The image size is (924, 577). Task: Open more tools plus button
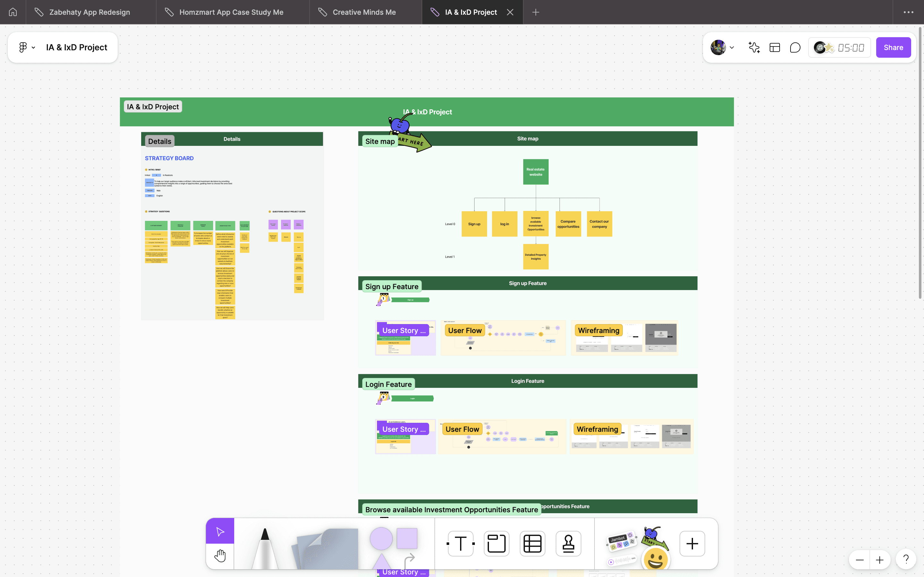point(692,543)
